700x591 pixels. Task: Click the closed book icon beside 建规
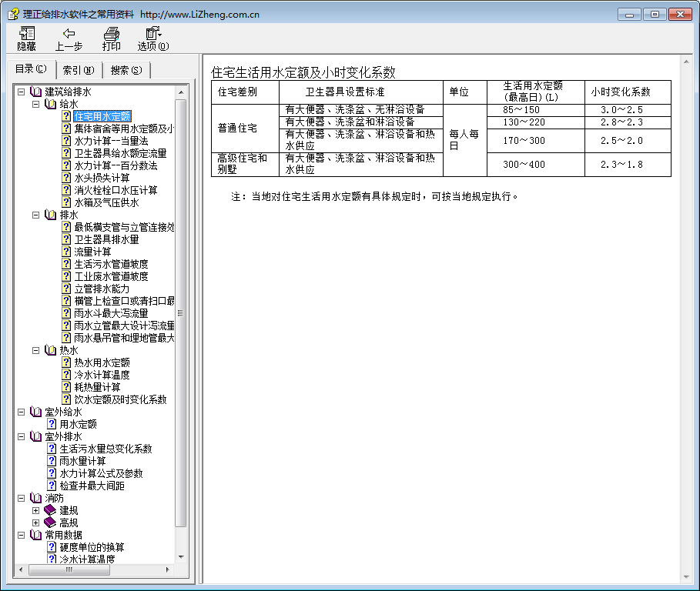(x=51, y=510)
